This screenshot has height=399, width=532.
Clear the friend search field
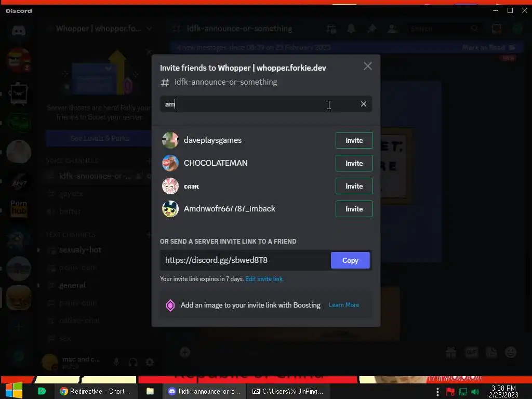[x=363, y=104]
